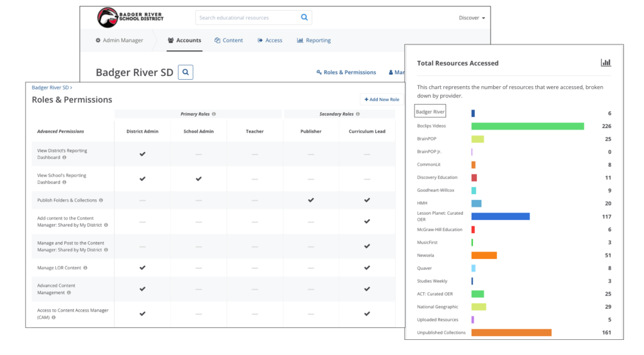
Task: Click the Goodheart-Willcox provider label
Action: point(435,190)
